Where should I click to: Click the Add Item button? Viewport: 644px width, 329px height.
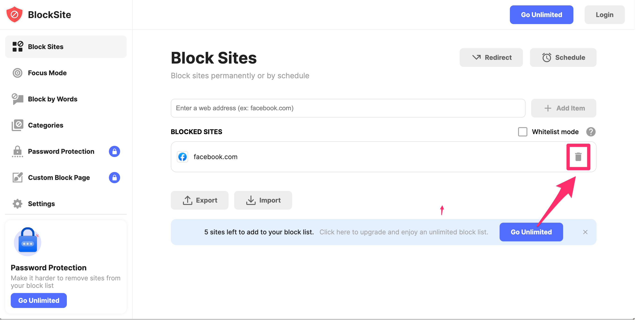pyautogui.click(x=564, y=108)
